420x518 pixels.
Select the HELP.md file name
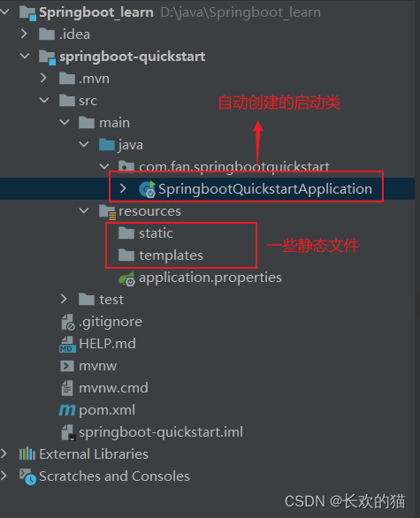pos(107,344)
